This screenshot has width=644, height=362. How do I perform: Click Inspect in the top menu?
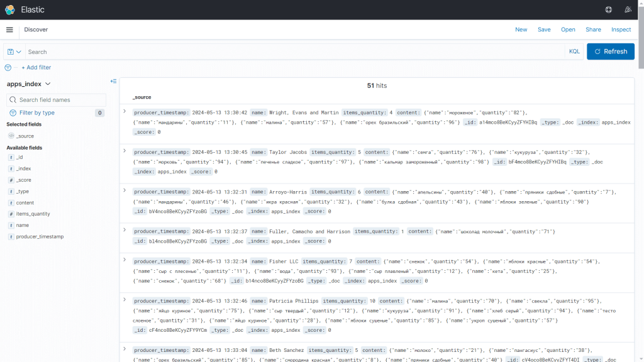(x=621, y=30)
